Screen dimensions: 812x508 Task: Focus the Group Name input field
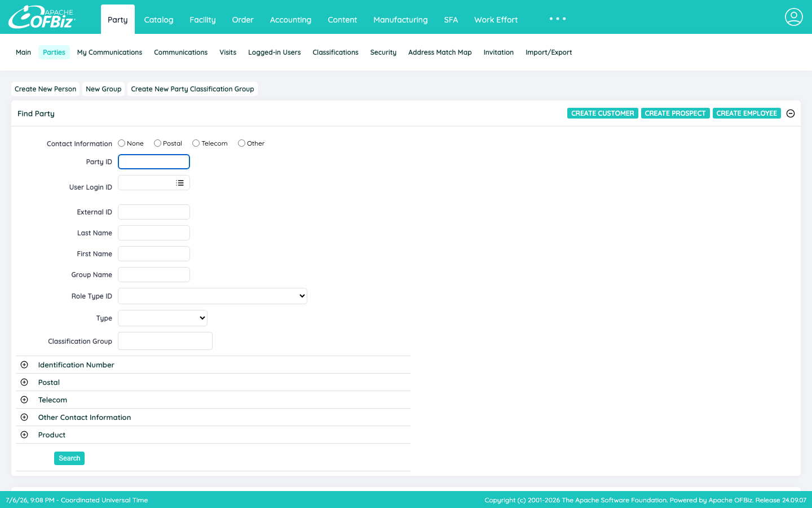[154, 275]
